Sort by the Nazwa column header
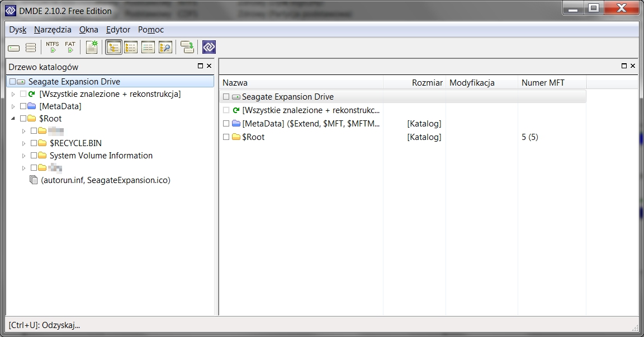The image size is (644, 337). pyautogui.click(x=301, y=83)
